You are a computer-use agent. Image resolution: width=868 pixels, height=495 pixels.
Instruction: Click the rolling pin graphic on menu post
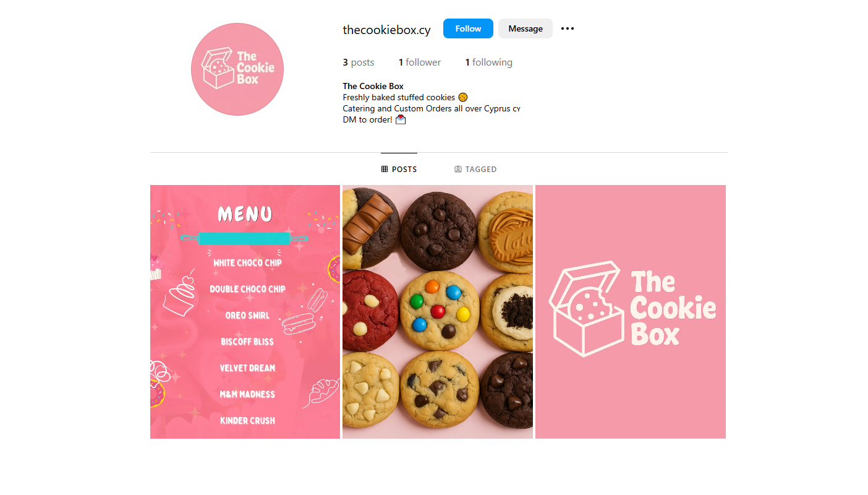point(244,238)
